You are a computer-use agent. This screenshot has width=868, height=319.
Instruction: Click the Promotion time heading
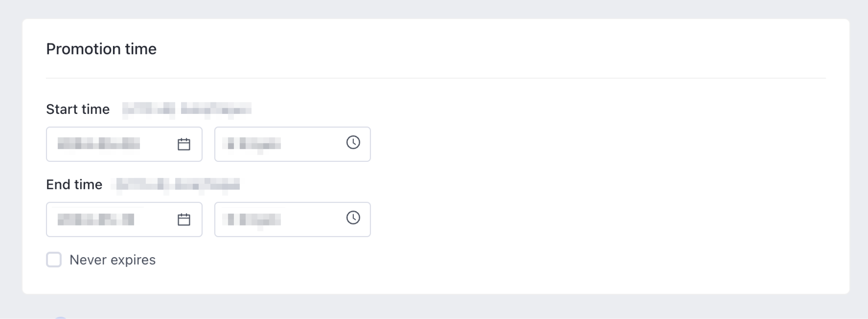click(101, 49)
